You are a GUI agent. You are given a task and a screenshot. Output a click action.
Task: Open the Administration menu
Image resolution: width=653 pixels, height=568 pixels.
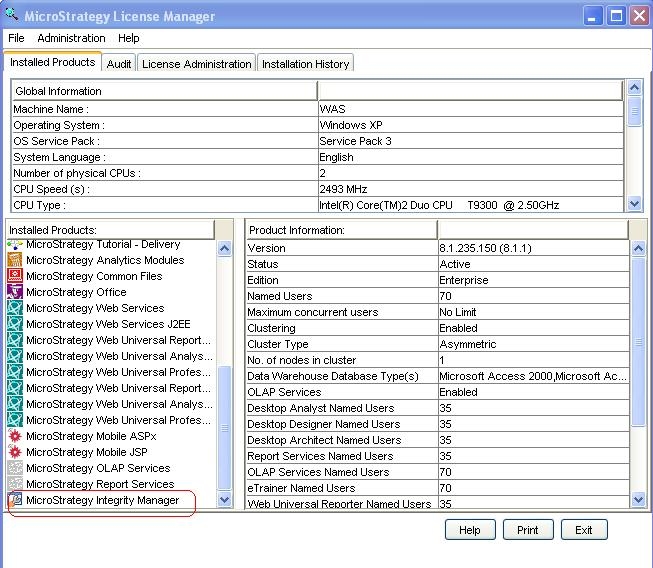point(71,38)
